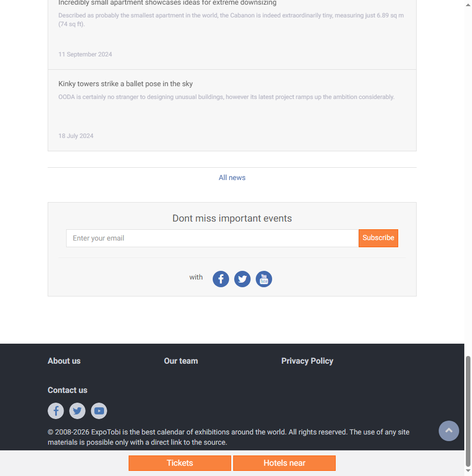The height and width of the screenshot is (476, 472).
Task: Go to About us page
Action: click(64, 361)
